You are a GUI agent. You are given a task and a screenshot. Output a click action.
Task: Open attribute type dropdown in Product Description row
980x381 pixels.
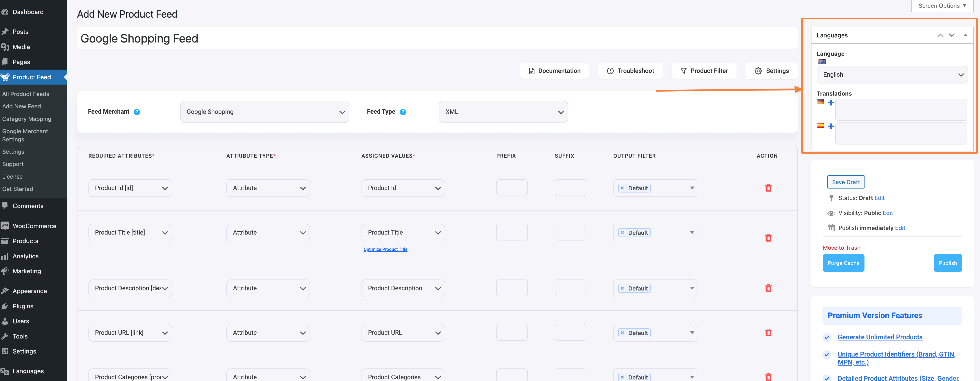[268, 289]
